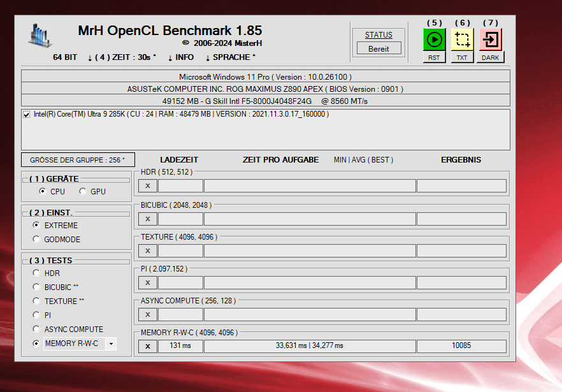Click the ERGEBNIS column header

tap(461, 160)
